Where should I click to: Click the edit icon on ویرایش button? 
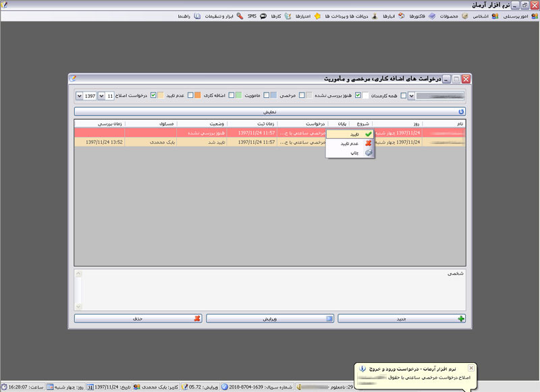pyautogui.click(x=329, y=318)
